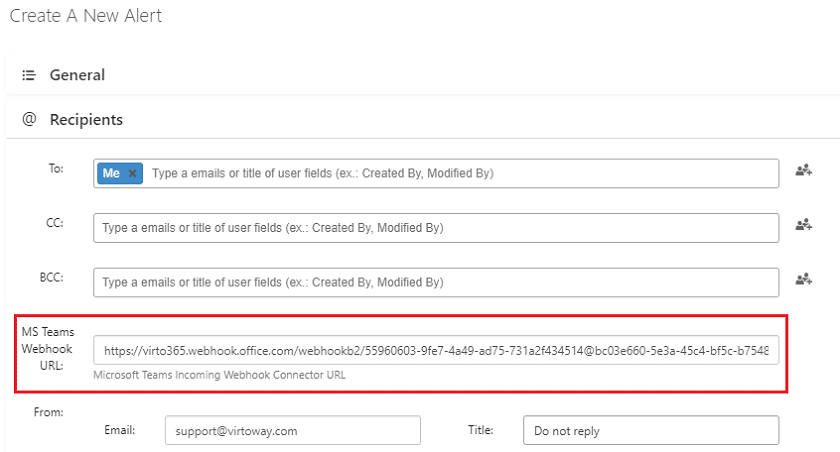Open people picker beside the CC field
This screenshot has height=452, width=840.
[x=804, y=225]
